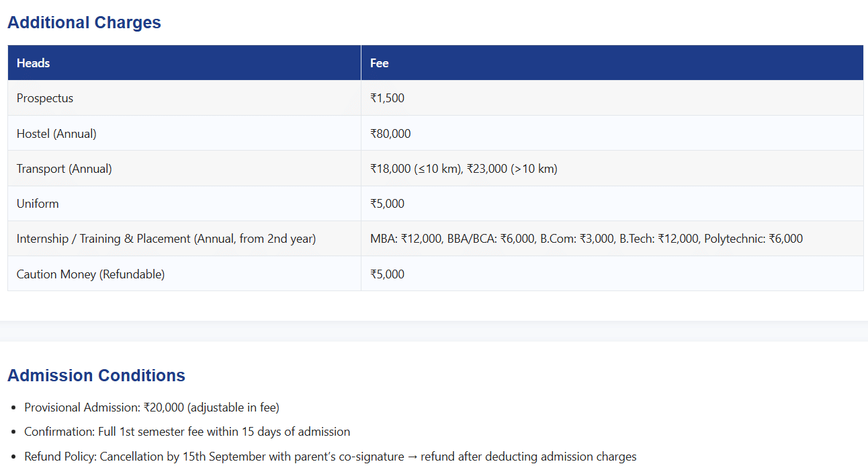The image size is (868, 468).
Task: Click the ₹1,500 prospectus fee cell
Action: click(388, 98)
